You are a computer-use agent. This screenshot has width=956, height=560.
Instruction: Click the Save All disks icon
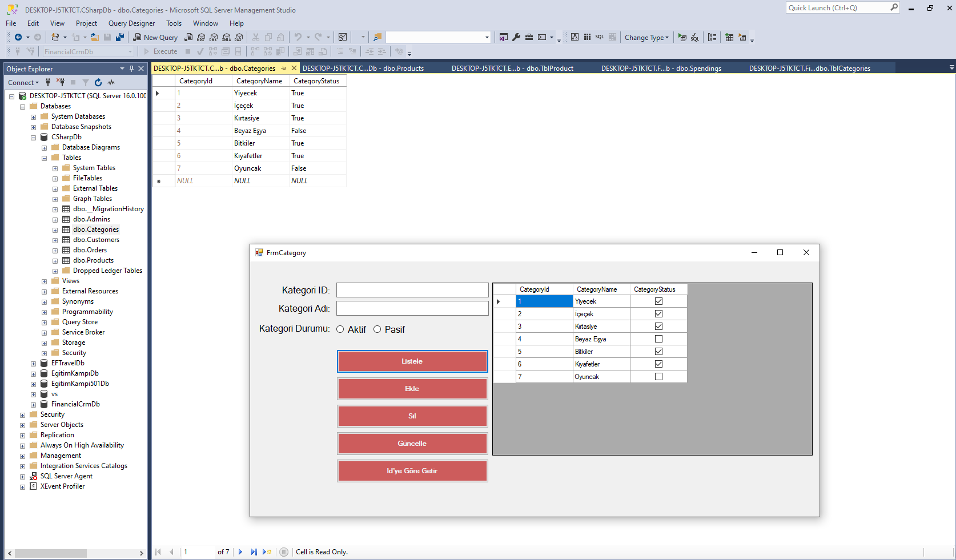(x=119, y=37)
